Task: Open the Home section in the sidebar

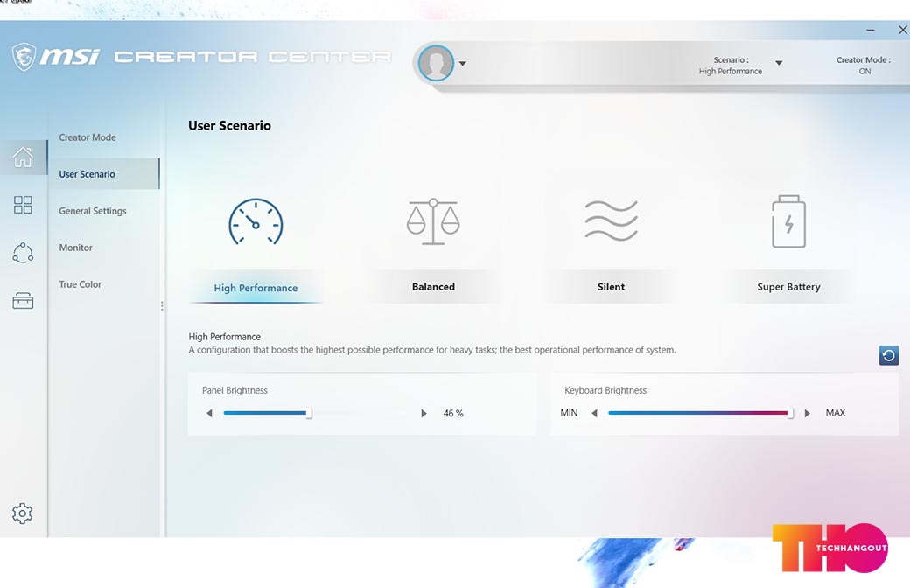Action: tap(24, 157)
